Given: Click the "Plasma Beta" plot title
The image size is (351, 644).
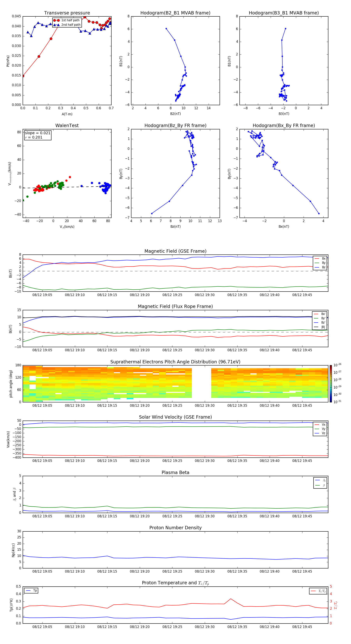Looking at the screenshot, I should pos(175,472).
